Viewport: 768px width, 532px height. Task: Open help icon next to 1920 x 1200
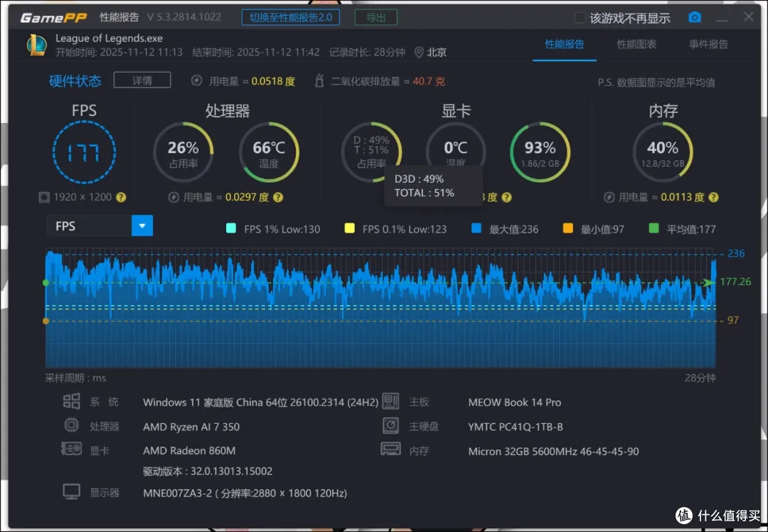coord(121,198)
